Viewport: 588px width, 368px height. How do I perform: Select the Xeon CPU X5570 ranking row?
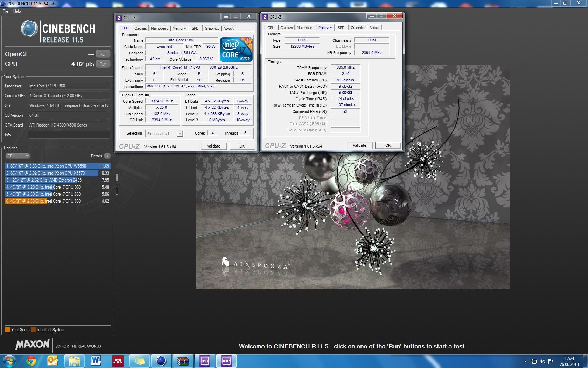click(x=58, y=173)
